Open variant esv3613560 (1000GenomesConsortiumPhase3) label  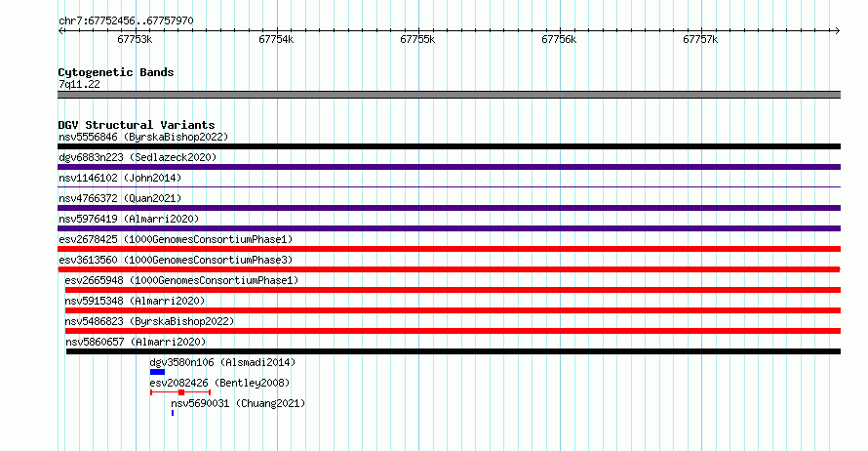[x=176, y=260]
